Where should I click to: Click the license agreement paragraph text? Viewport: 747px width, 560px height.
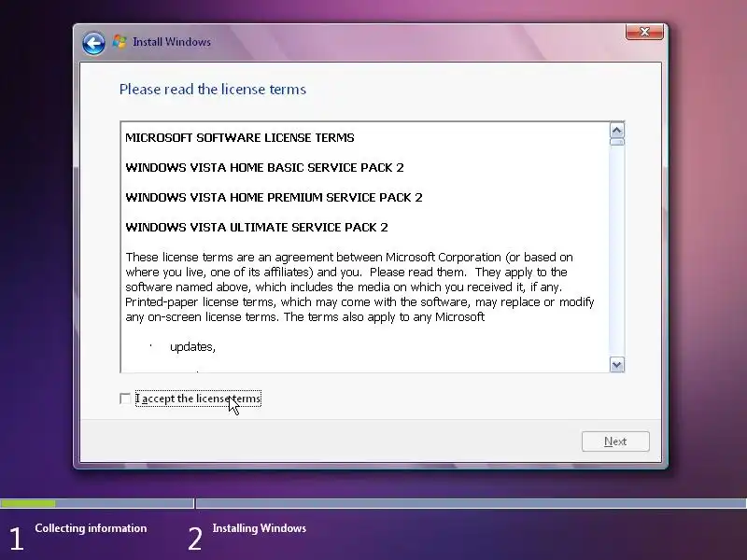click(359, 287)
